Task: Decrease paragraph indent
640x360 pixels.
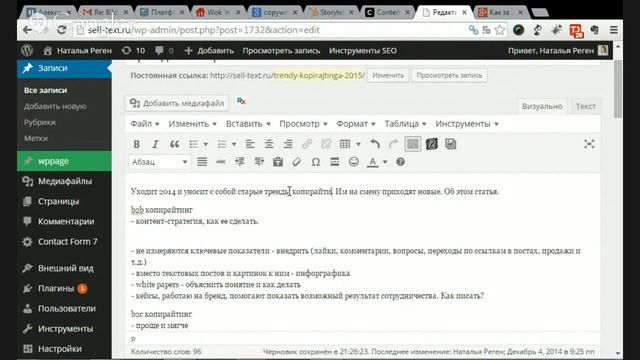Action: [x=240, y=162]
